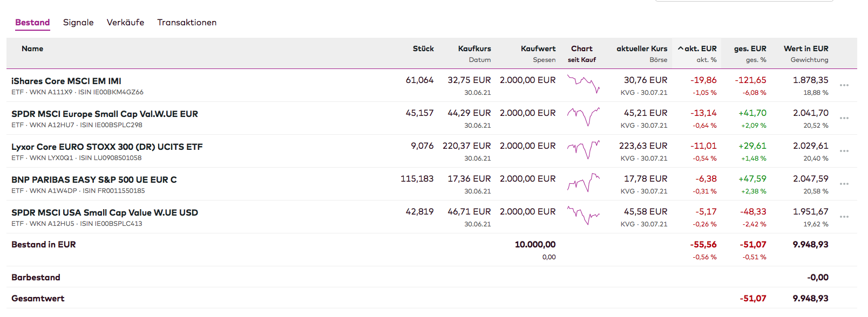Sort by the ges. EUR column header
868x317 pixels.
pos(750,49)
